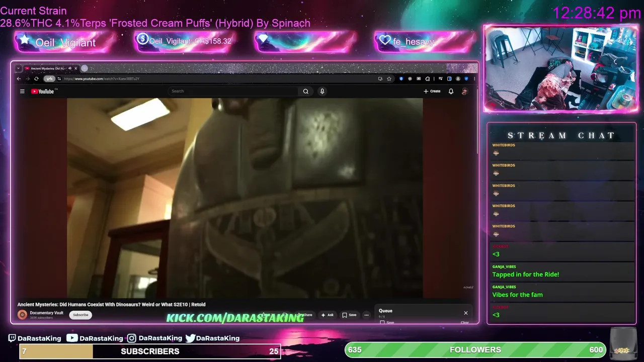Viewport: 644px width, 362px height.
Task: Open the tab search dropdown arrow
Action: click(x=19, y=68)
